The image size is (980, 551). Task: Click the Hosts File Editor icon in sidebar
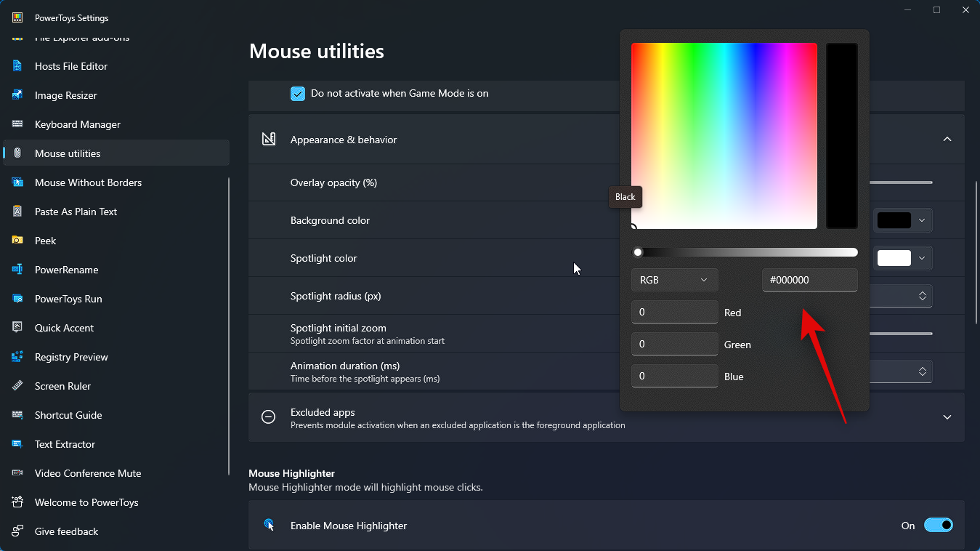pyautogui.click(x=17, y=66)
